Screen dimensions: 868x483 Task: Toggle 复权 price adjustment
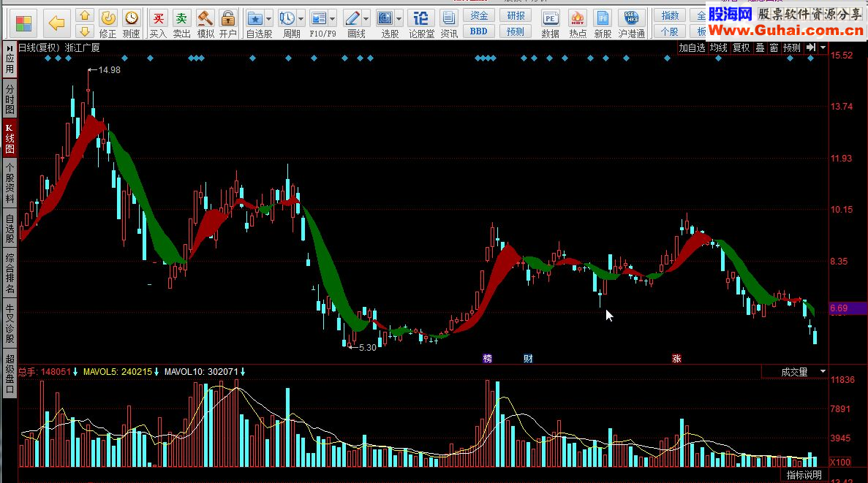(741, 48)
